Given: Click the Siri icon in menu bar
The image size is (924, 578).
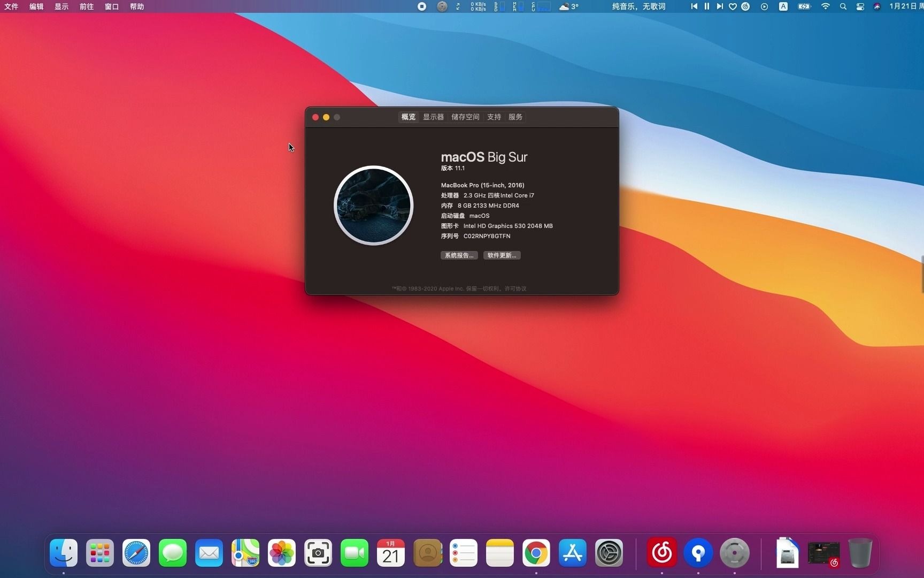Looking at the screenshot, I should pos(877,6).
